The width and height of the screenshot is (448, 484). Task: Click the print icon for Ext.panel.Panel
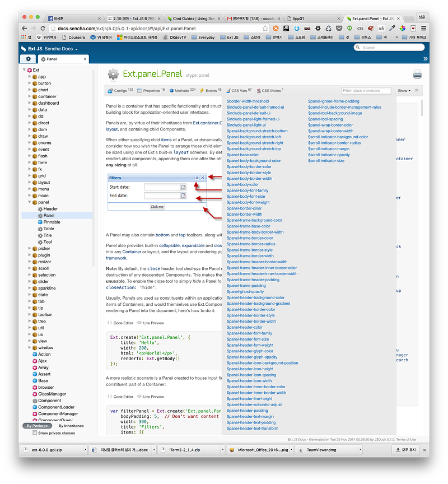[x=417, y=75]
